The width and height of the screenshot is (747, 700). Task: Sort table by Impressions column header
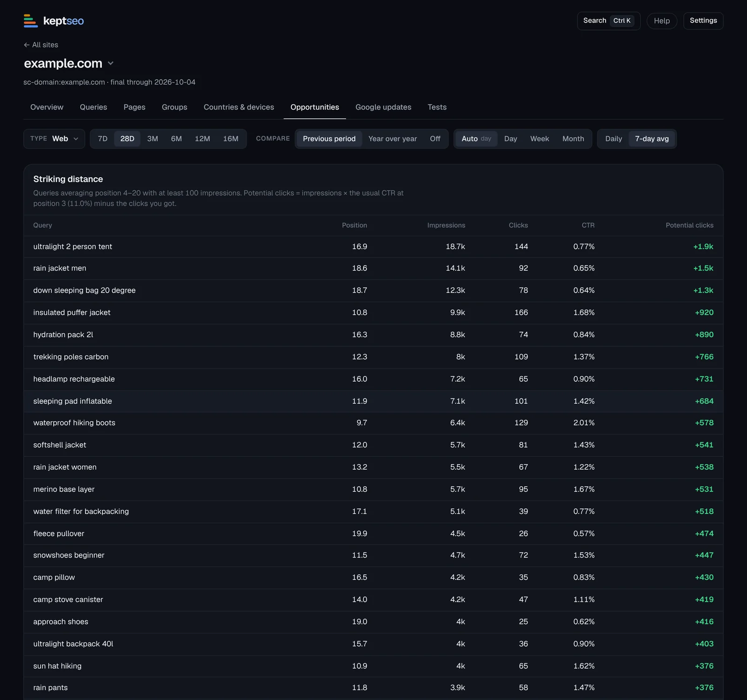pos(446,225)
